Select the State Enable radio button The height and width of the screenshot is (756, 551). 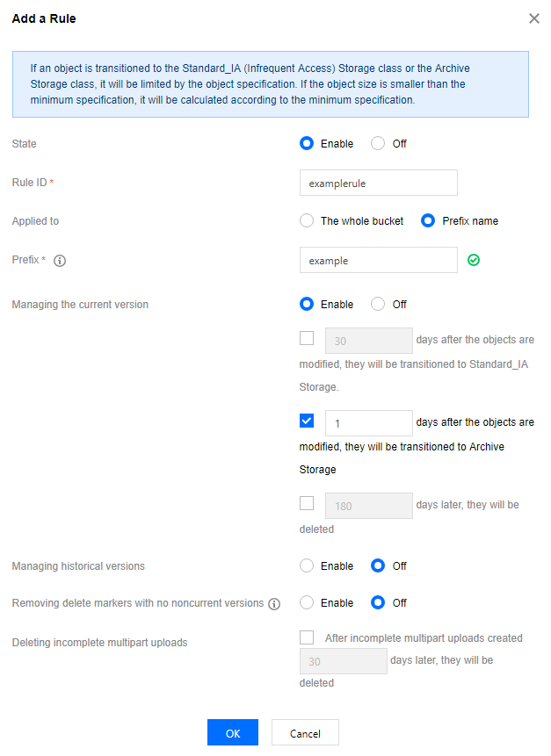click(307, 144)
